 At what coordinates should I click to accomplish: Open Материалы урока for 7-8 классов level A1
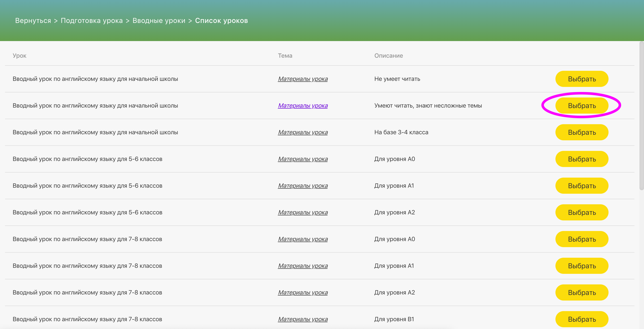[303, 266]
